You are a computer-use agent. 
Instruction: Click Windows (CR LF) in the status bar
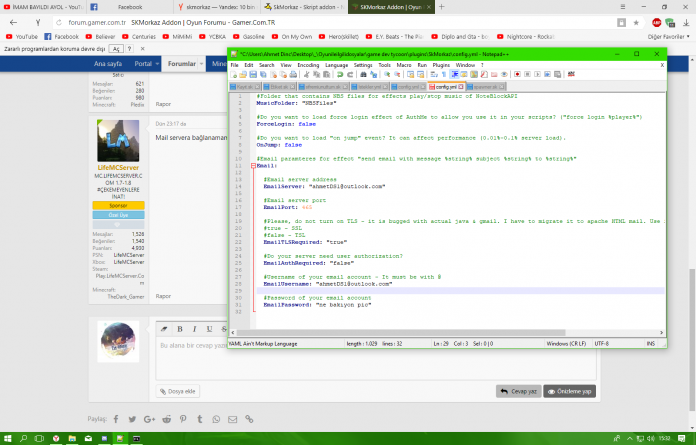point(566,343)
